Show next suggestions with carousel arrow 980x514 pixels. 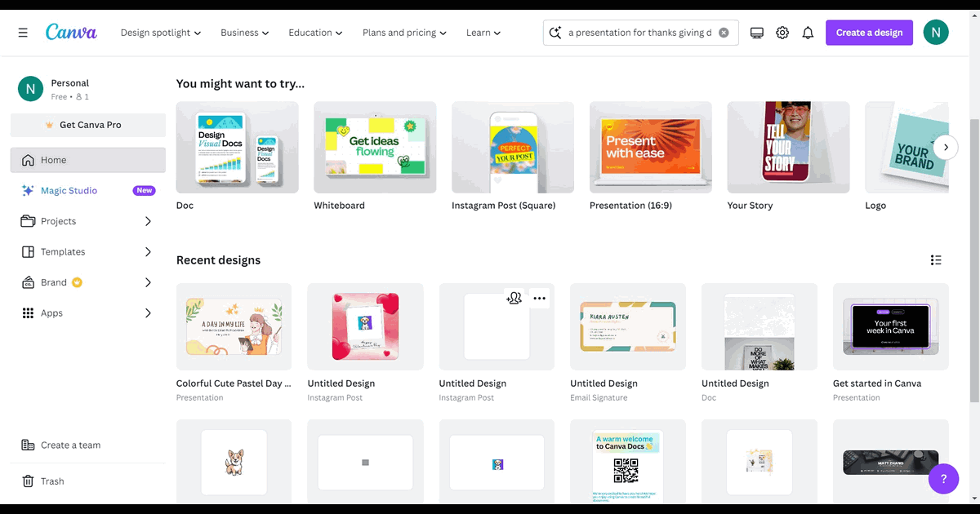pos(946,147)
